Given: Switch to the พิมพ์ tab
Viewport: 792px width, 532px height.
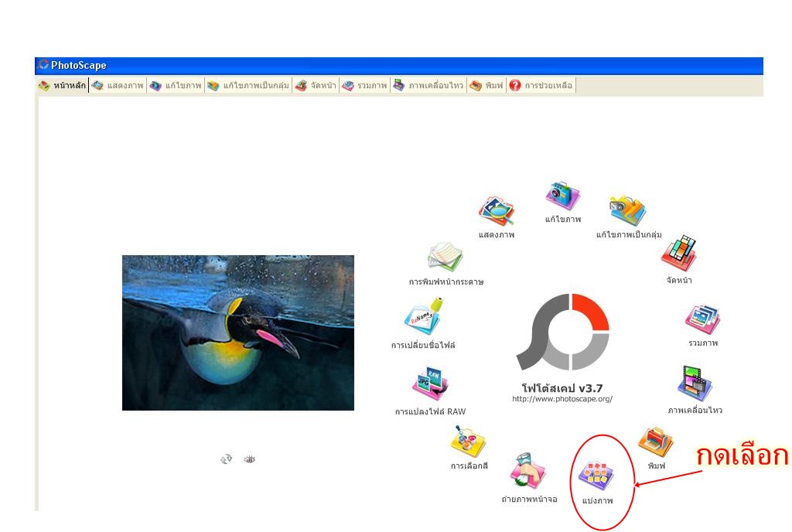Looking at the screenshot, I should [486, 85].
